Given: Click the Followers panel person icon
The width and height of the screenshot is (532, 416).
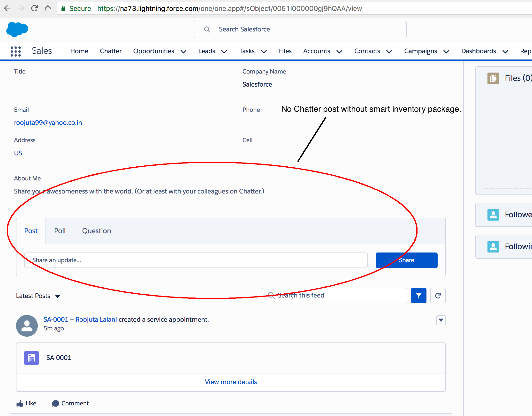Looking at the screenshot, I should point(493,215).
